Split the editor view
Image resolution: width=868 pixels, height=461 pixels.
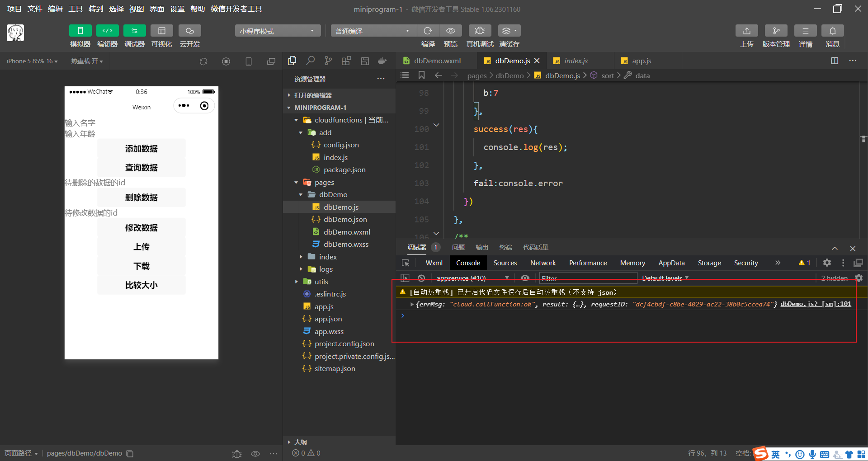[x=835, y=61]
